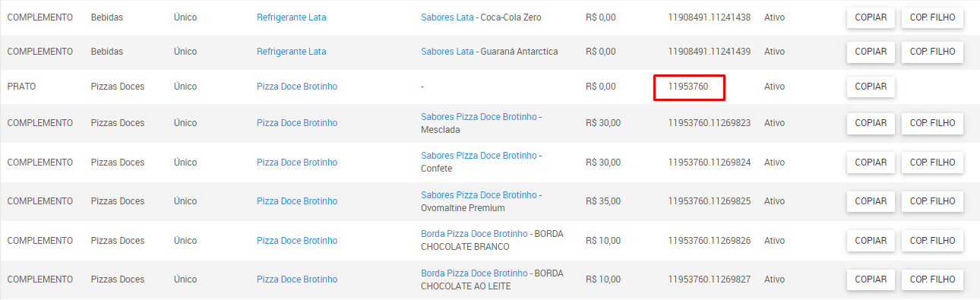980x300 pixels.
Task: Open Sabores Lata link for Guaraná Antarctica
Action: pos(447,52)
